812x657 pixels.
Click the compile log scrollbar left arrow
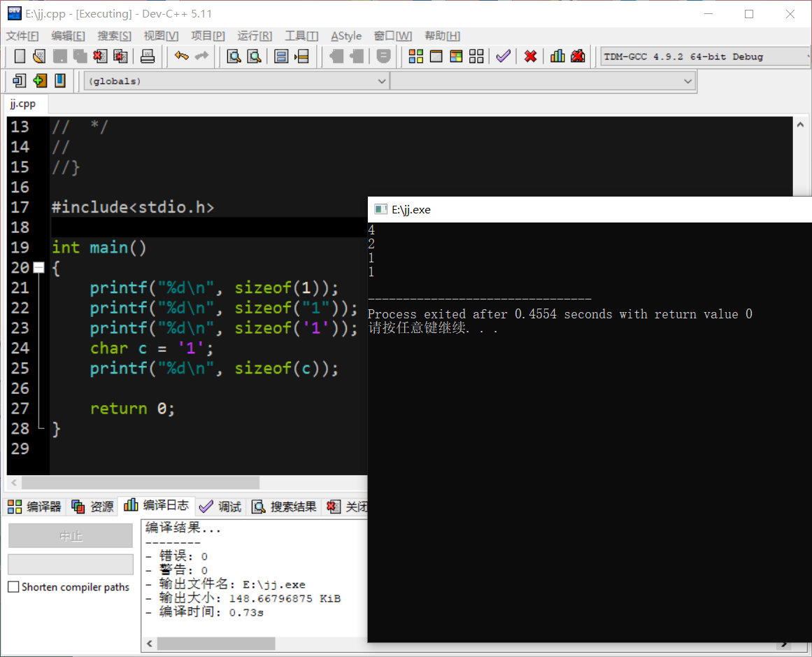[x=150, y=644]
